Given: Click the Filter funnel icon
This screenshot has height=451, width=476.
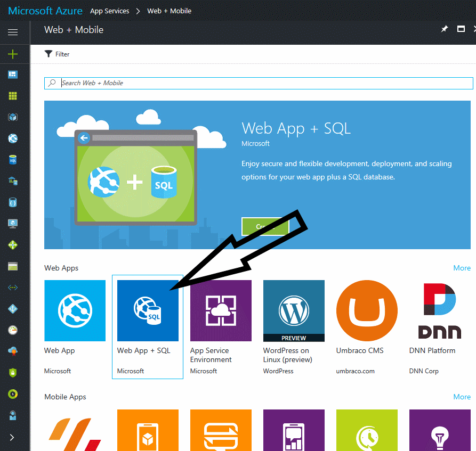Looking at the screenshot, I should [x=49, y=54].
